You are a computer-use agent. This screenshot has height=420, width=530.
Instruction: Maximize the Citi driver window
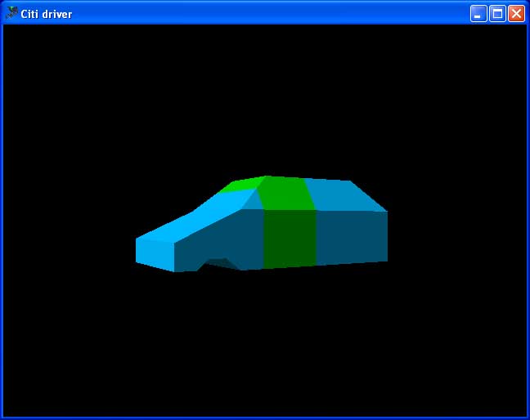pos(497,13)
